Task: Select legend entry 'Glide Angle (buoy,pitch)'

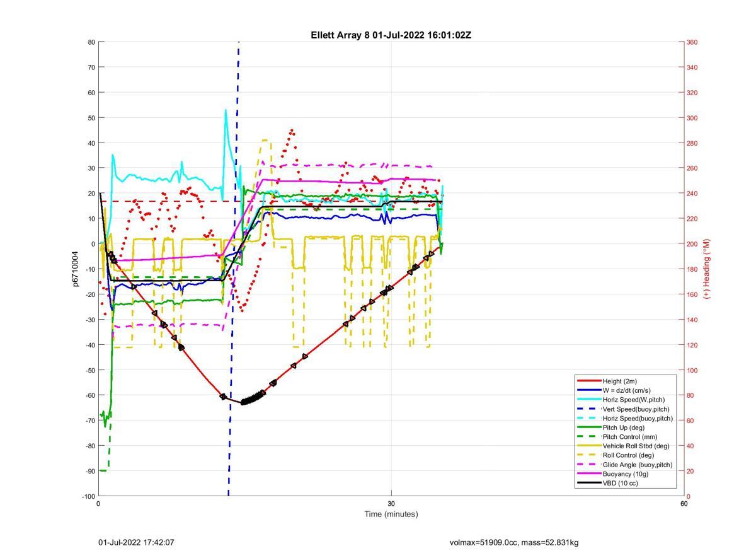Action: coord(638,465)
